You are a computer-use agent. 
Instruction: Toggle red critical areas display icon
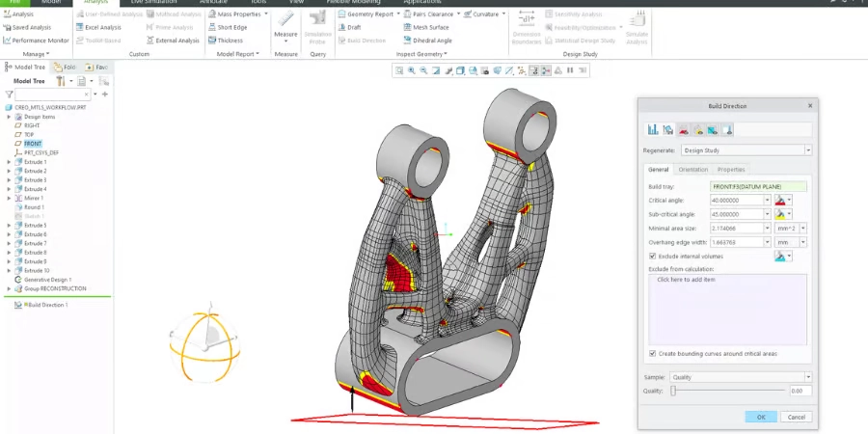684,129
